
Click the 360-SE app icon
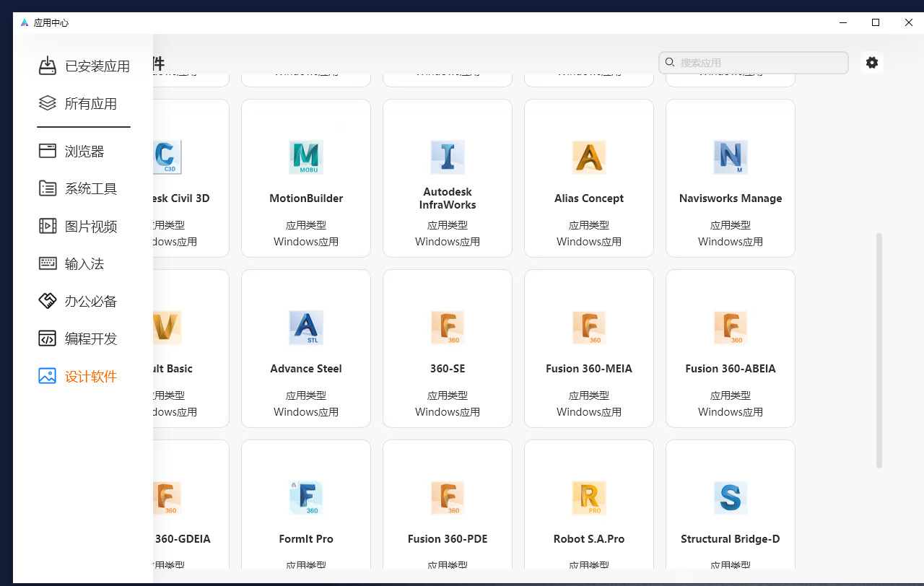coord(448,328)
